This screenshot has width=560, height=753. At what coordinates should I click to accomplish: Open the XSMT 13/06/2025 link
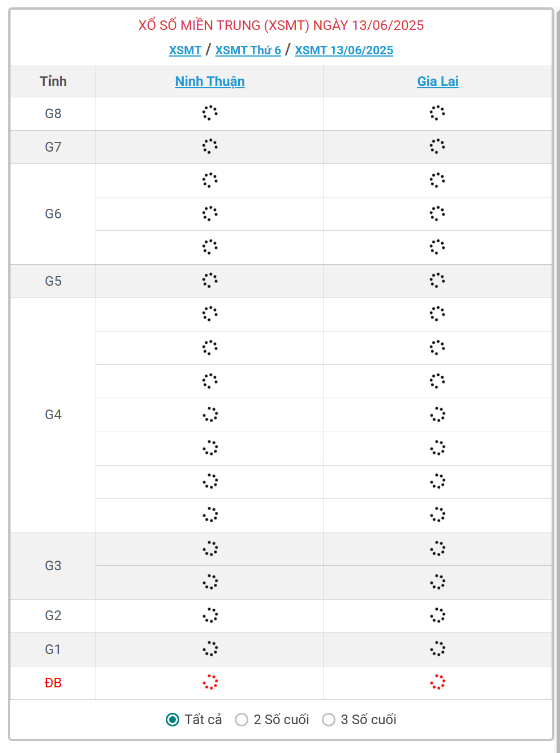(344, 50)
